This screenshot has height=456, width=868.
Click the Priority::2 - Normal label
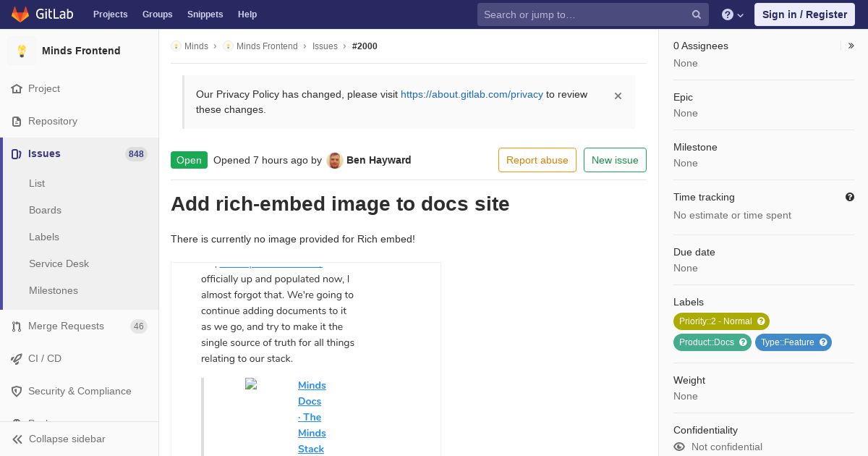[721, 321]
